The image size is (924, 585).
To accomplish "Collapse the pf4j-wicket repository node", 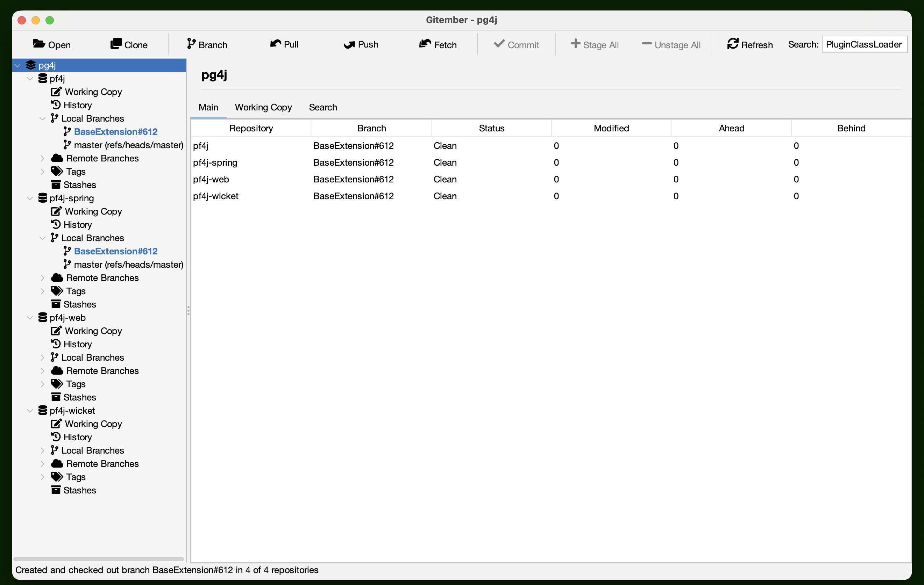I will (30, 411).
